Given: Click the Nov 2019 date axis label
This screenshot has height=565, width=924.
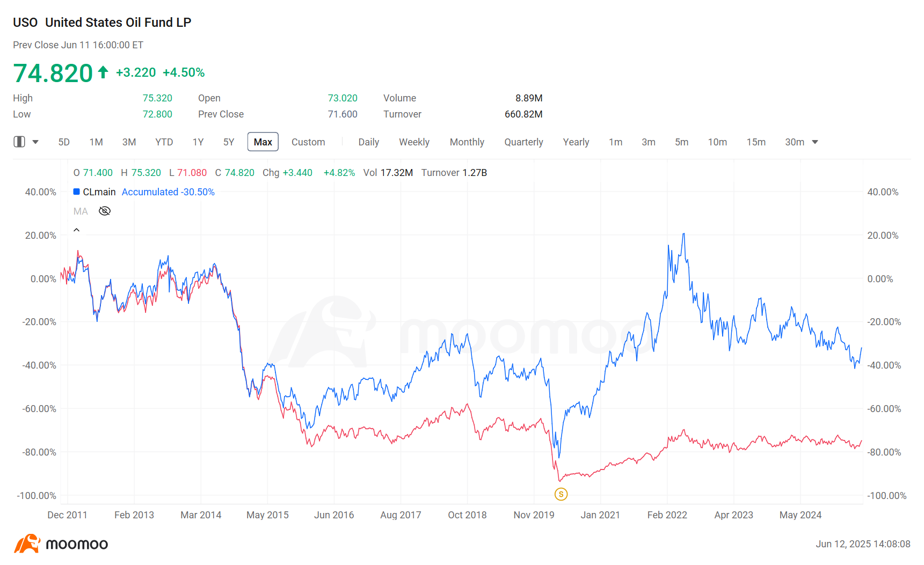Looking at the screenshot, I should point(534,515).
